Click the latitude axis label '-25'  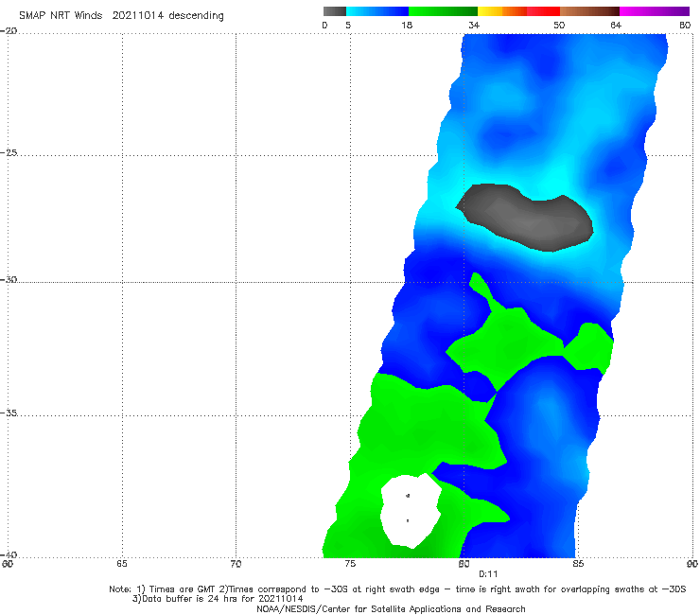click(9, 152)
